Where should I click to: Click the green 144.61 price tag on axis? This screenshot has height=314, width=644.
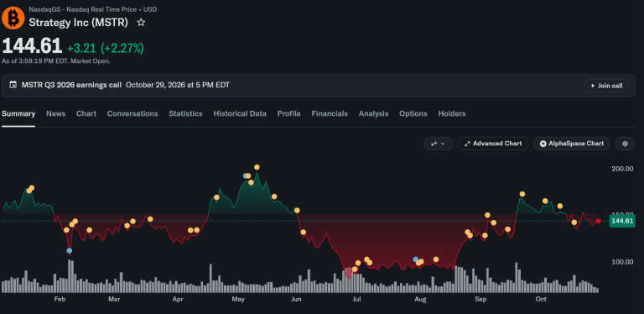tap(622, 221)
